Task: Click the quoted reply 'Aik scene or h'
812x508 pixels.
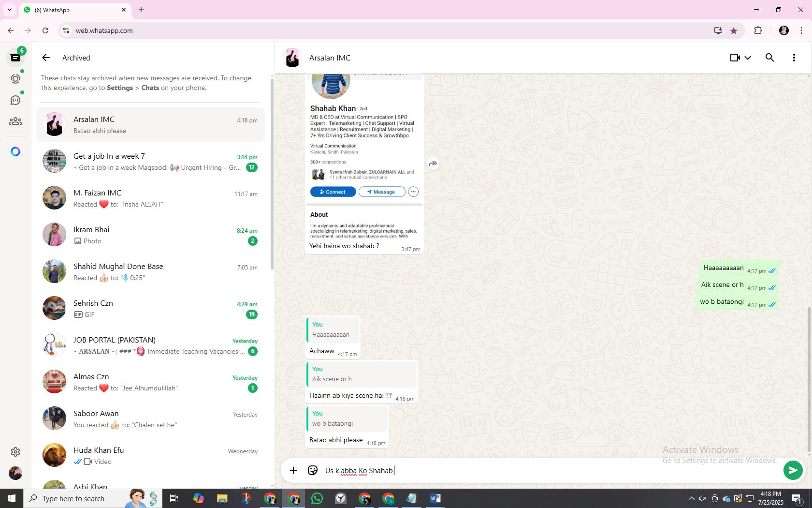Action: (361, 374)
